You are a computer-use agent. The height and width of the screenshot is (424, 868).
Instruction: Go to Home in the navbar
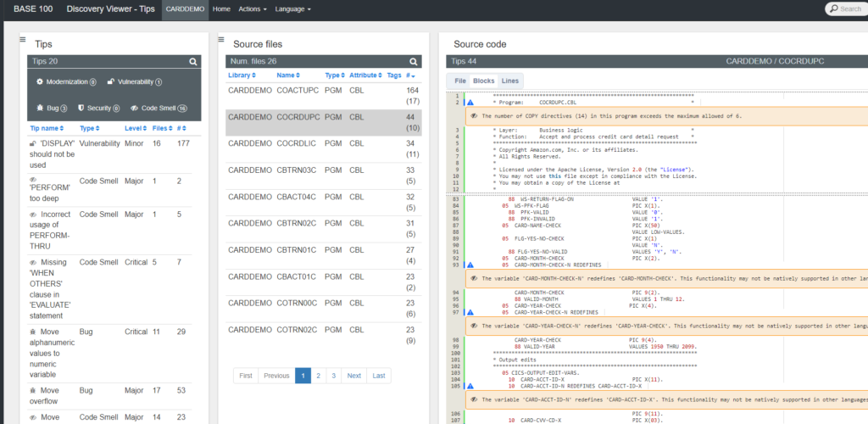pos(221,8)
